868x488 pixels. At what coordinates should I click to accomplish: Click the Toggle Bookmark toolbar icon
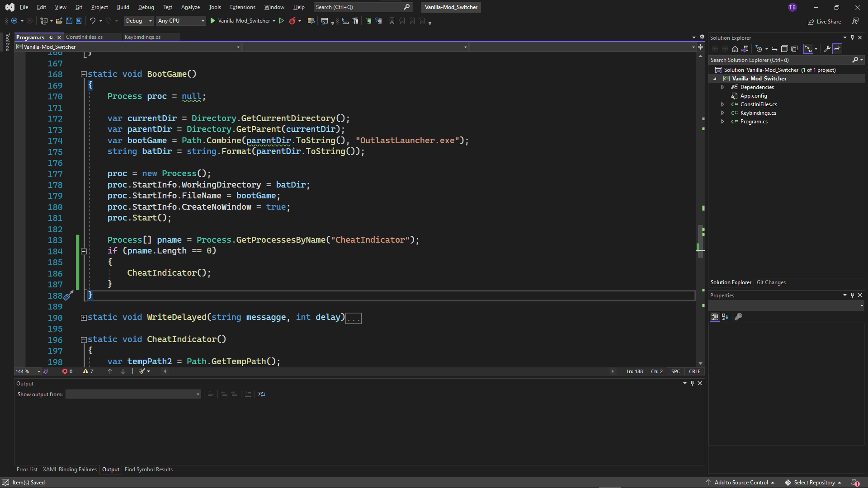tap(392, 21)
